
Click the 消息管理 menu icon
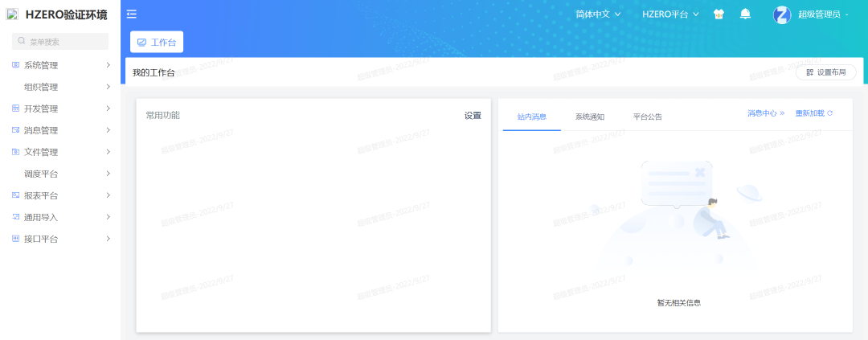(x=15, y=130)
